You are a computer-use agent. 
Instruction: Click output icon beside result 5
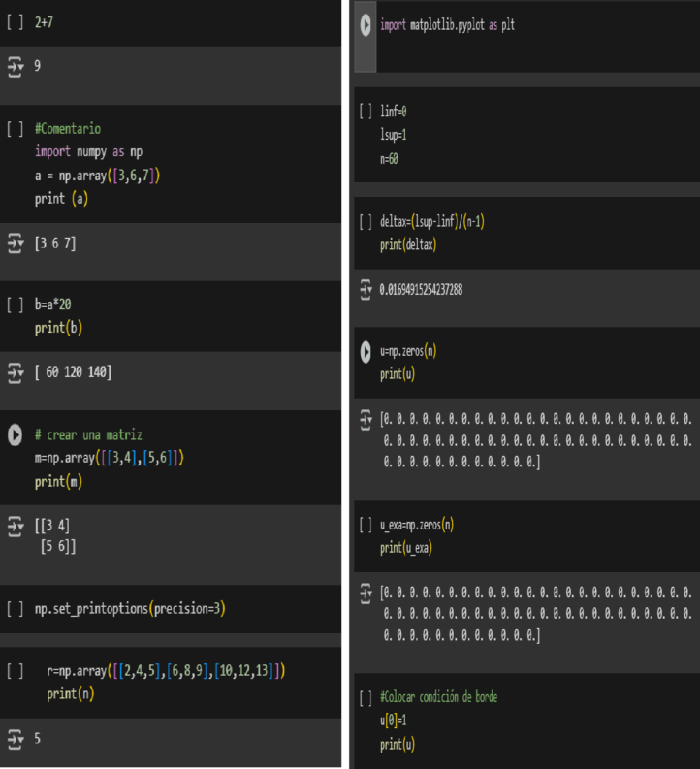16,739
